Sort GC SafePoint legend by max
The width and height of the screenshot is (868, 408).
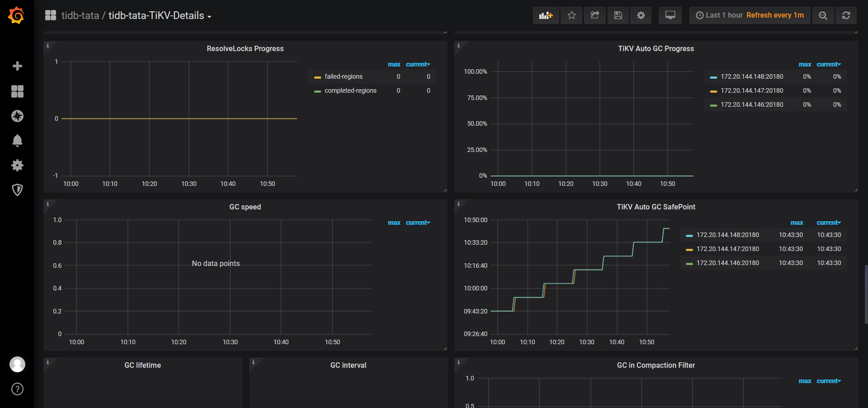tap(797, 223)
